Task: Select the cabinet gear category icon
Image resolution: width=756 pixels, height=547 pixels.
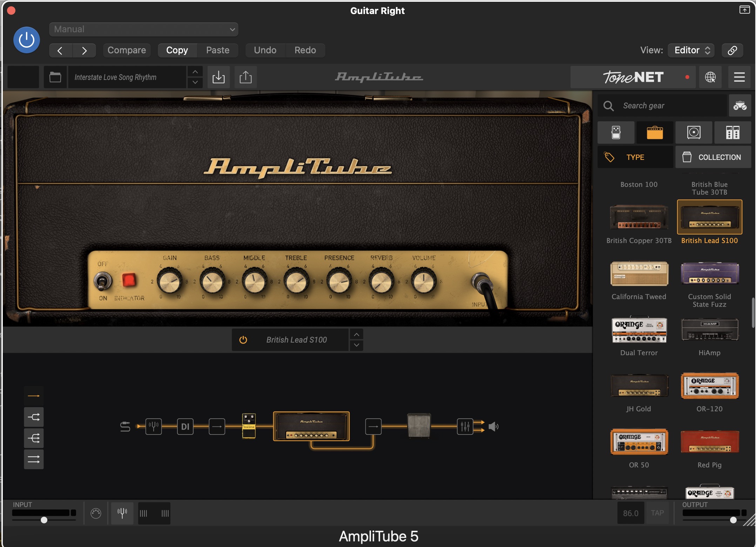Action: coord(694,133)
